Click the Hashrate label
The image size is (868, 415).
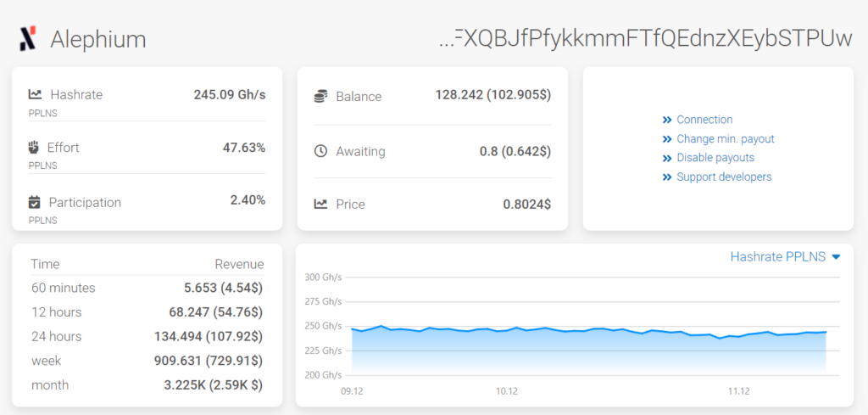pos(76,95)
